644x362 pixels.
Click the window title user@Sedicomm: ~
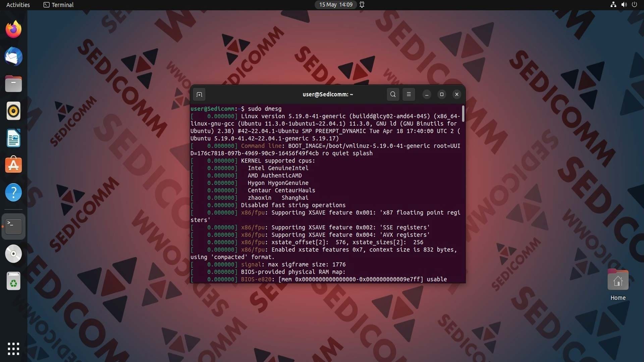(328, 95)
